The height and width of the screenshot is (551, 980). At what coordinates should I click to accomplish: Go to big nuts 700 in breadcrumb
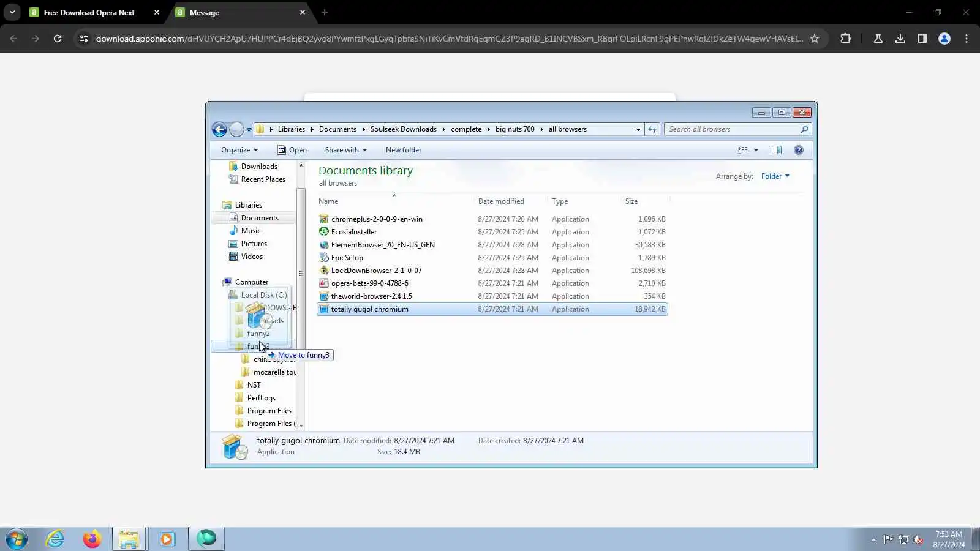515,129
